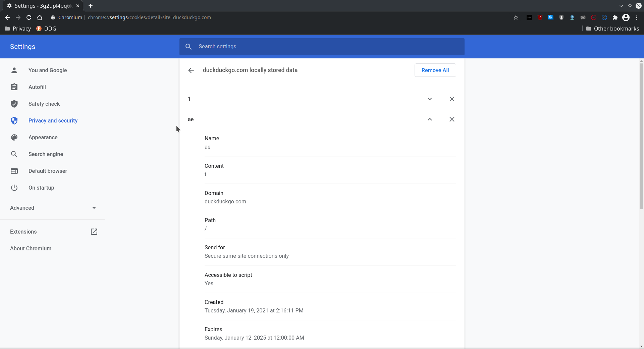
Task: Focus the Search settings field
Action: 322,47
